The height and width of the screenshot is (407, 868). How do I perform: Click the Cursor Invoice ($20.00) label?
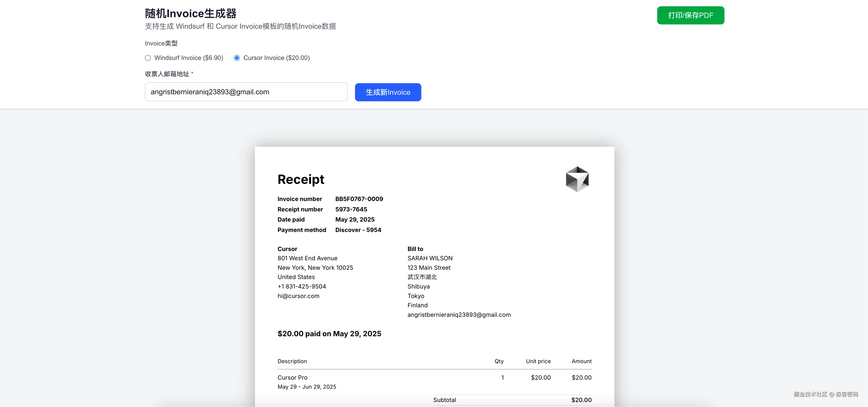pyautogui.click(x=276, y=58)
